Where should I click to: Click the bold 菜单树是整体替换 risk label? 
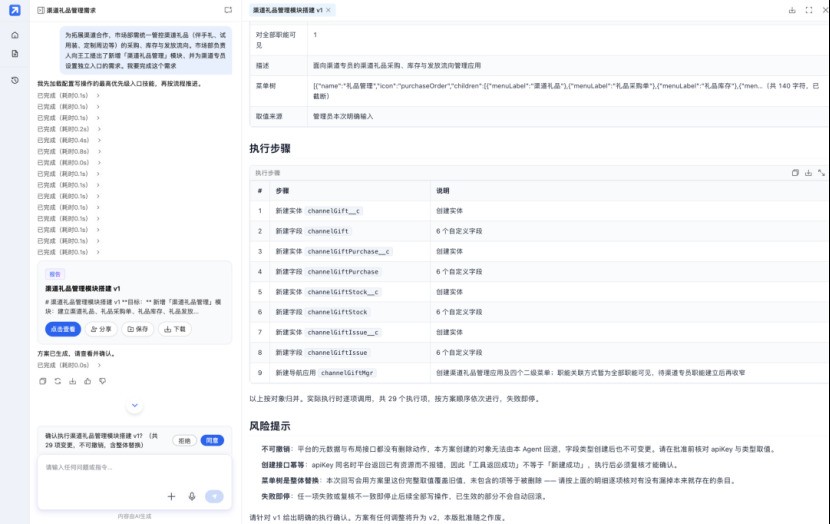(x=290, y=481)
